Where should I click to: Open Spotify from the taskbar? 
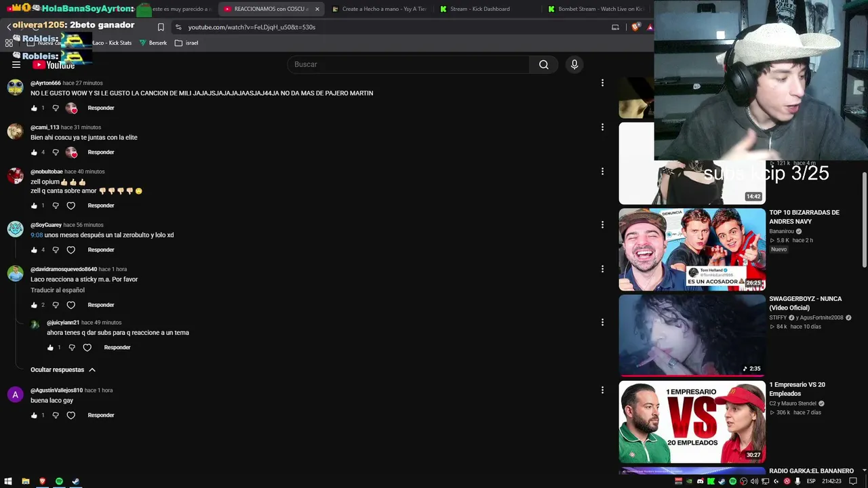coord(59,481)
